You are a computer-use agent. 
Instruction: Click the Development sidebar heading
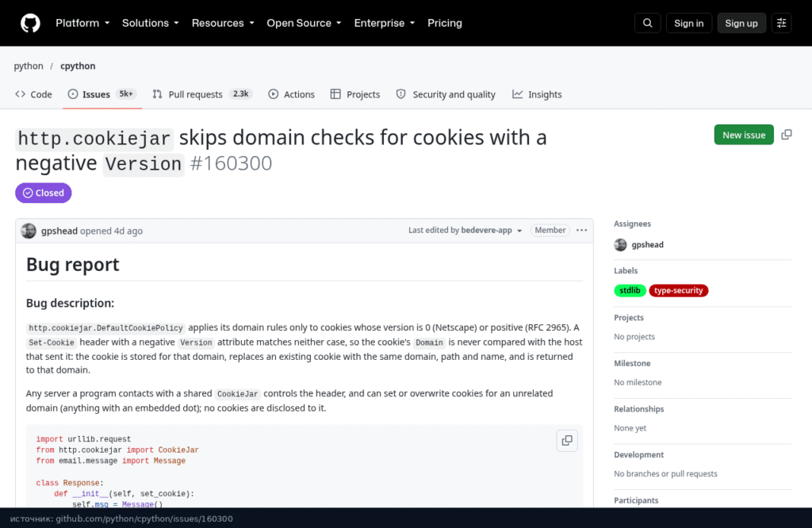[x=638, y=454]
